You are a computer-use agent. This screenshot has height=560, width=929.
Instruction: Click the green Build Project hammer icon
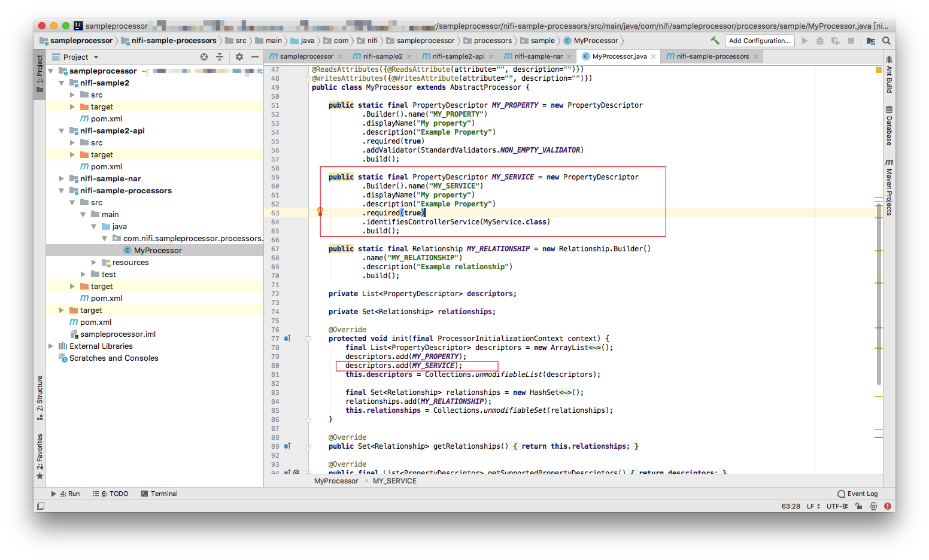pos(715,41)
